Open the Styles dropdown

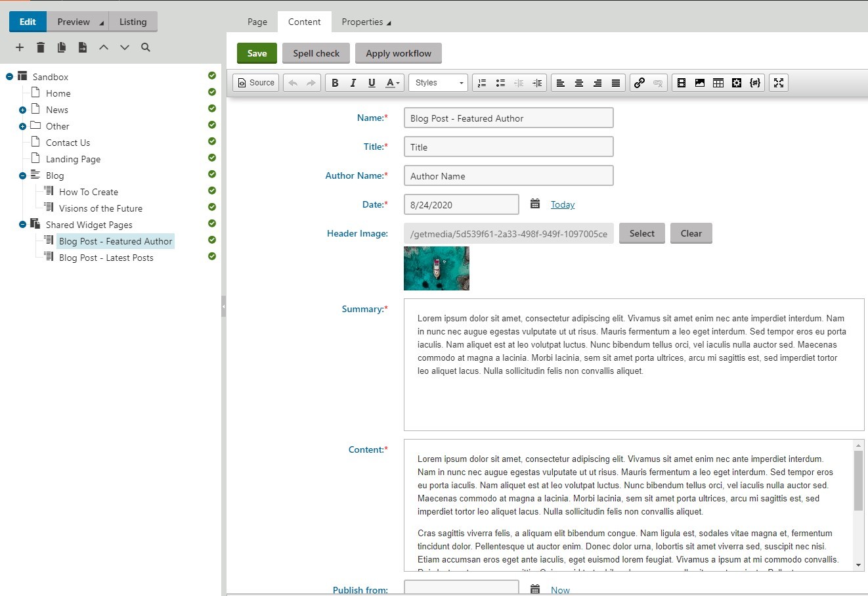pyautogui.click(x=439, y=83)
